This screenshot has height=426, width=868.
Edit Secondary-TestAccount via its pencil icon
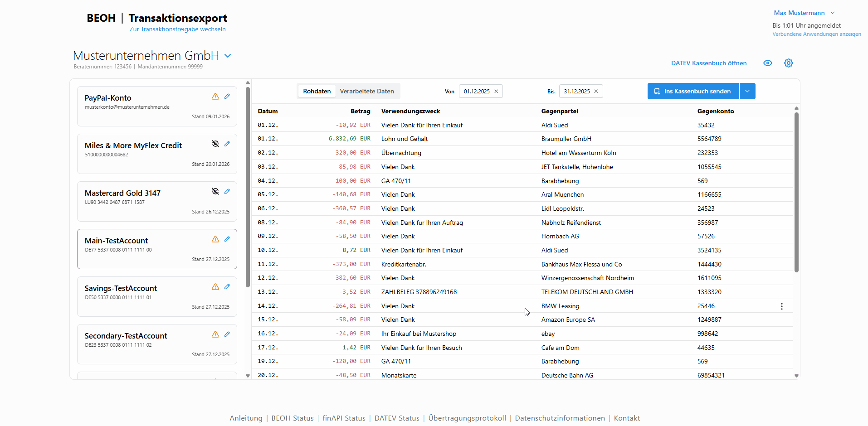[x=227, y=334]
